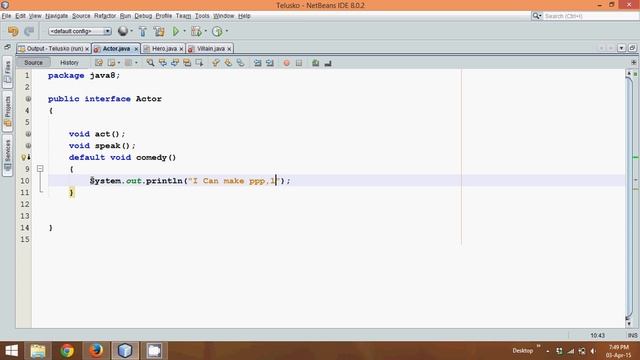Switch editor to History view
The height and width of the screenshot is (360, 640).
69,62
